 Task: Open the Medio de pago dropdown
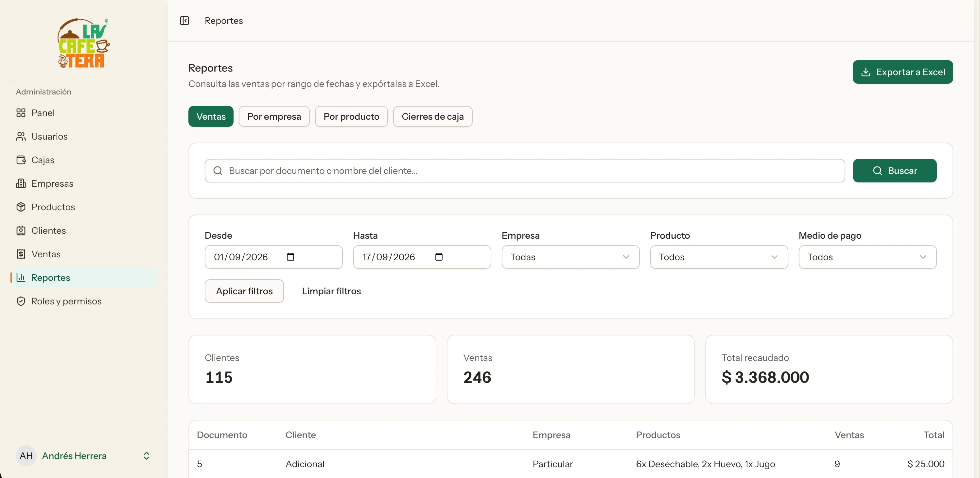(867, 257)
